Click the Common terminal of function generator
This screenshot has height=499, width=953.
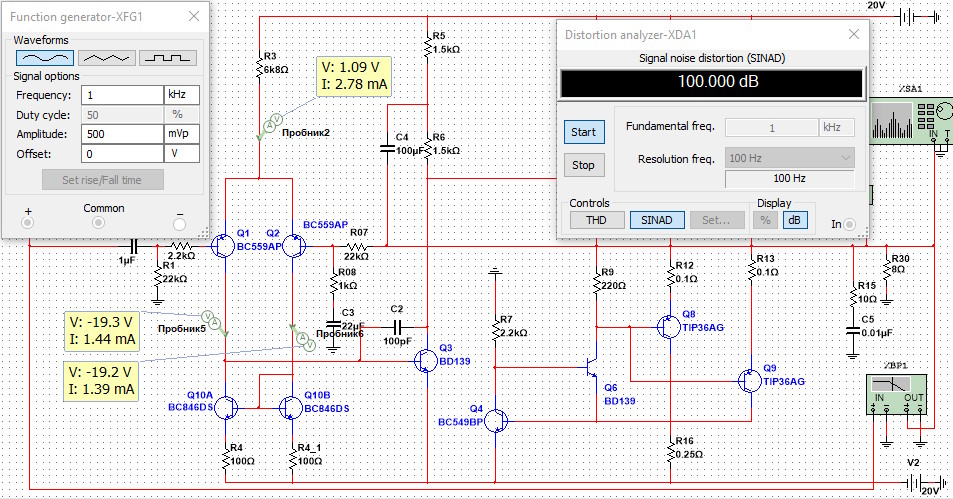(x=98, y=222)
